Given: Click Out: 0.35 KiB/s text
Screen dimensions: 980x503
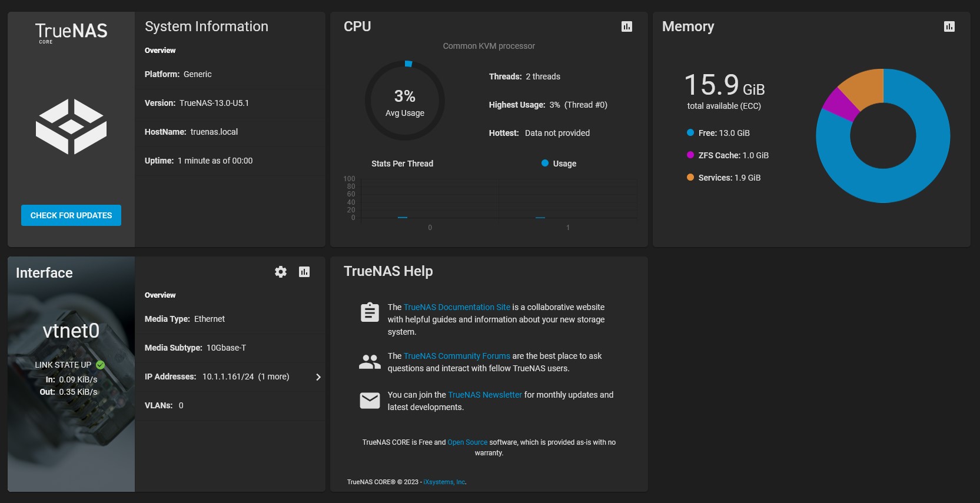Looking at the screenshot, I should pyautogui.click(x=68, y=392).
